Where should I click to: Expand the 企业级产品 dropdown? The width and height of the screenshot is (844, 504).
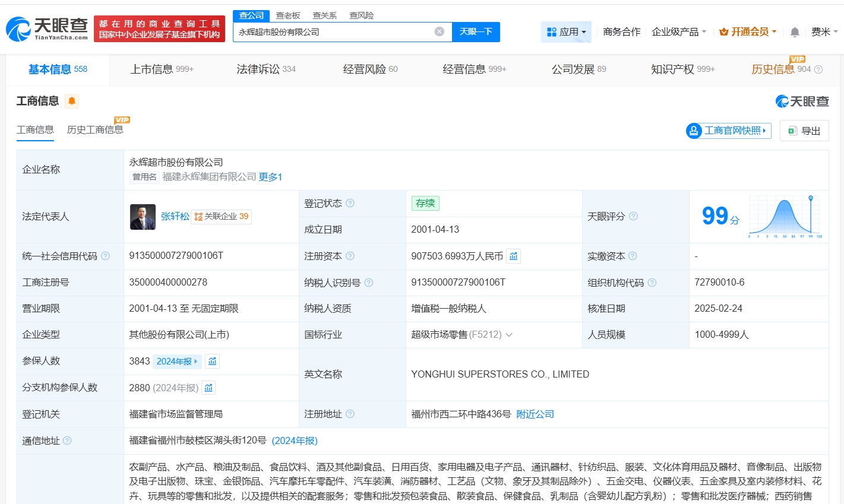679,32
